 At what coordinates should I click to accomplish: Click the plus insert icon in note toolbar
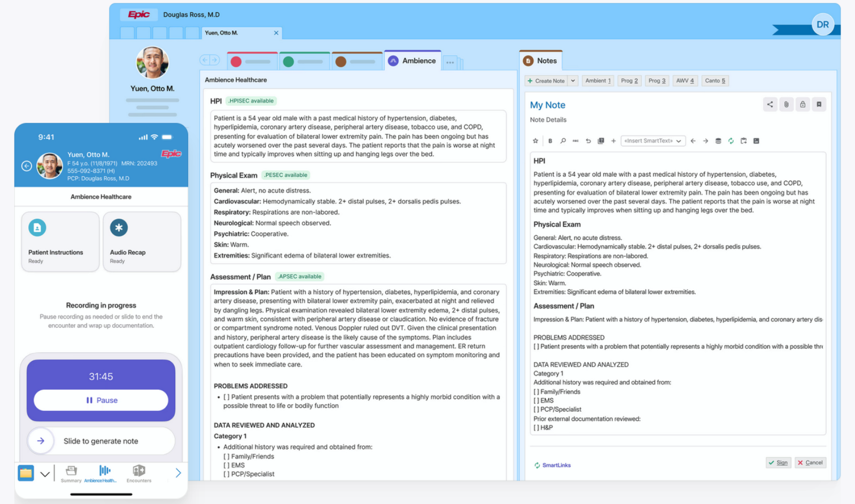[613, 141]
